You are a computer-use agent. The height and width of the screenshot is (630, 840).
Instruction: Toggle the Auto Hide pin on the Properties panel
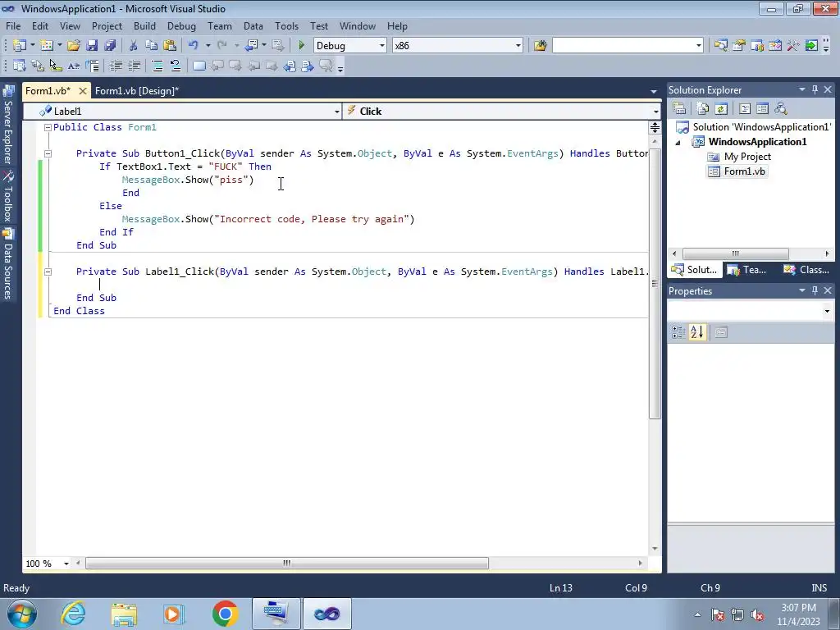(815, 290)
